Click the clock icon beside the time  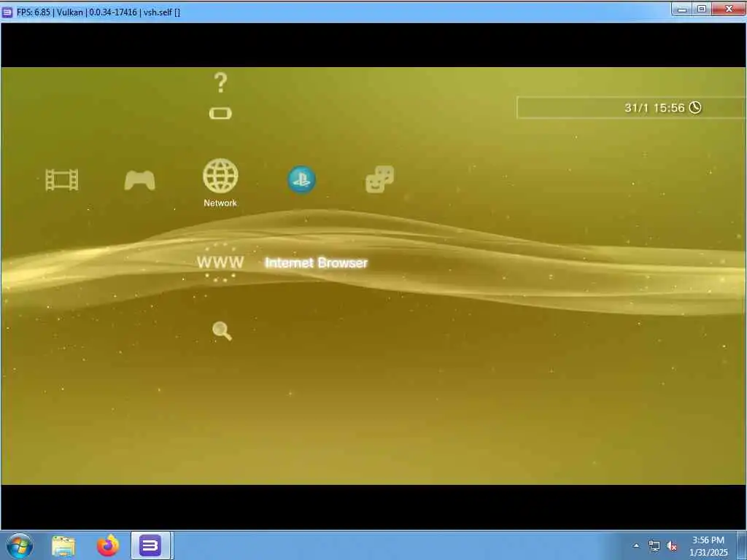point(695,108)
